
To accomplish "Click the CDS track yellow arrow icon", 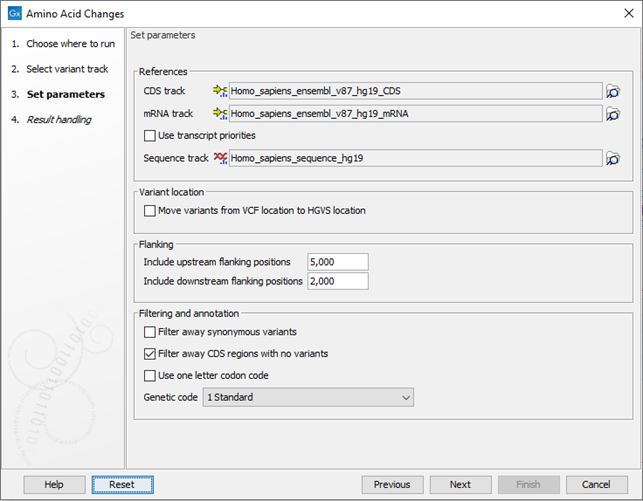I will tap(220, 92).
